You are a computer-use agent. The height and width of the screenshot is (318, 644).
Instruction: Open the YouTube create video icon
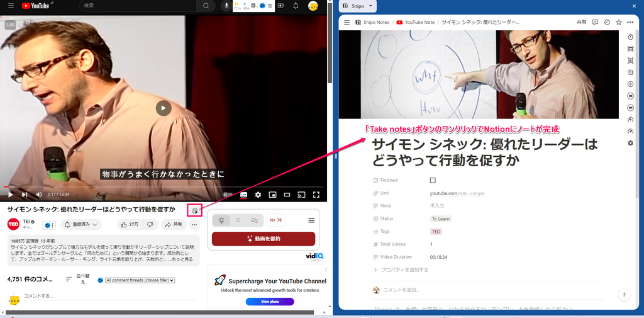click(281, 6)
